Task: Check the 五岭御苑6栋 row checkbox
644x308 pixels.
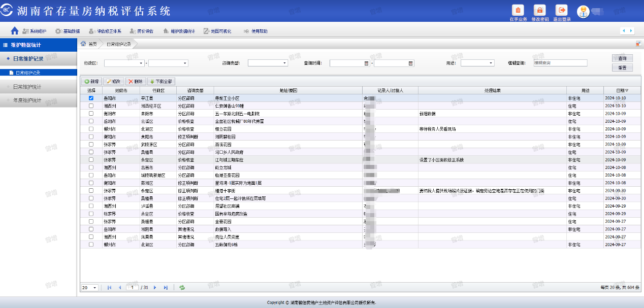Action: coord(91,244)
